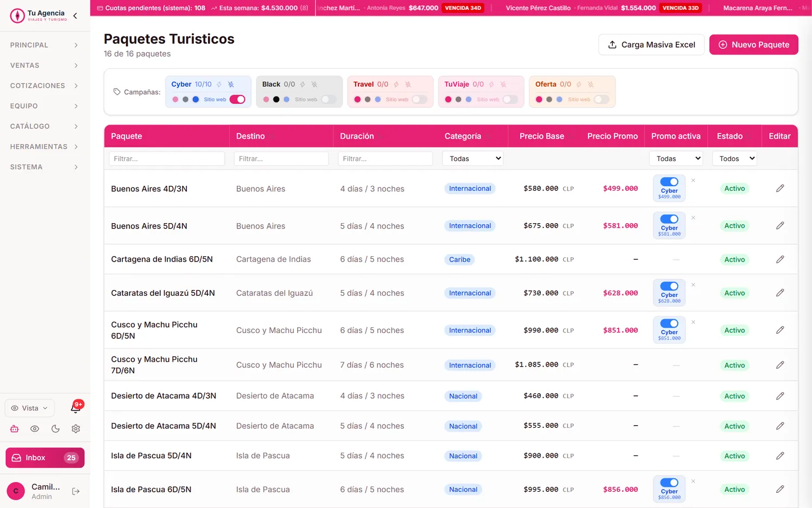Click the Nuevo Paquete button
Viewport: 812px width, 508px height.
click(x=754, y=45)
